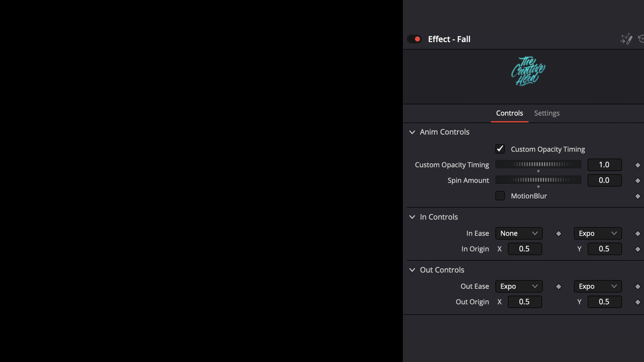Screen dimensions: 644x362
Task: Click the reset icon beside Effect - Fall
Action: point(641,39)
